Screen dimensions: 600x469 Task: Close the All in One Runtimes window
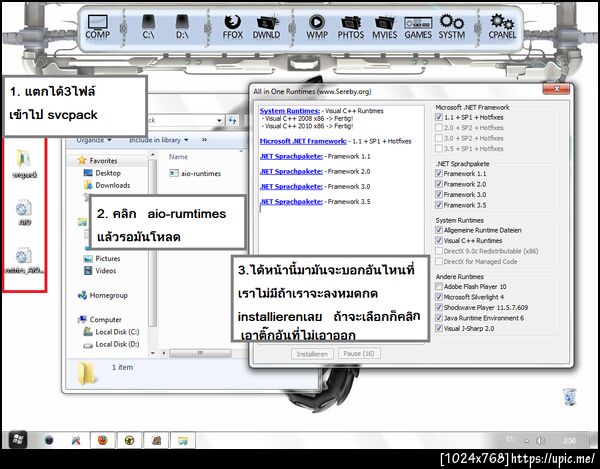point(556,89)
